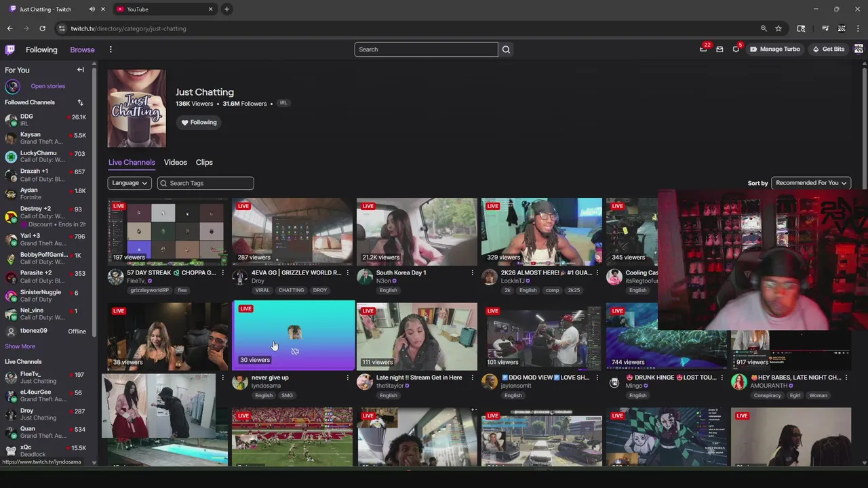Go back in browser history
Screen dimensions: 868x488
(9, 28)
